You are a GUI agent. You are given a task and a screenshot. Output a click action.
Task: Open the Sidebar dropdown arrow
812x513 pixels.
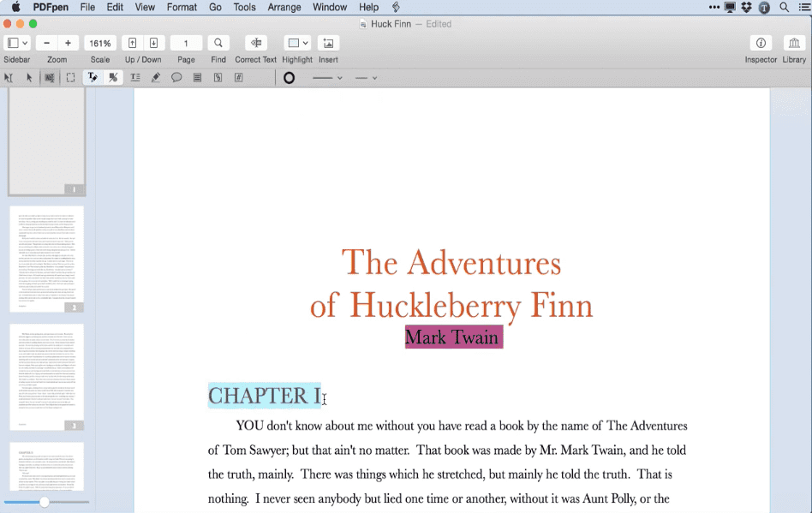25,43
